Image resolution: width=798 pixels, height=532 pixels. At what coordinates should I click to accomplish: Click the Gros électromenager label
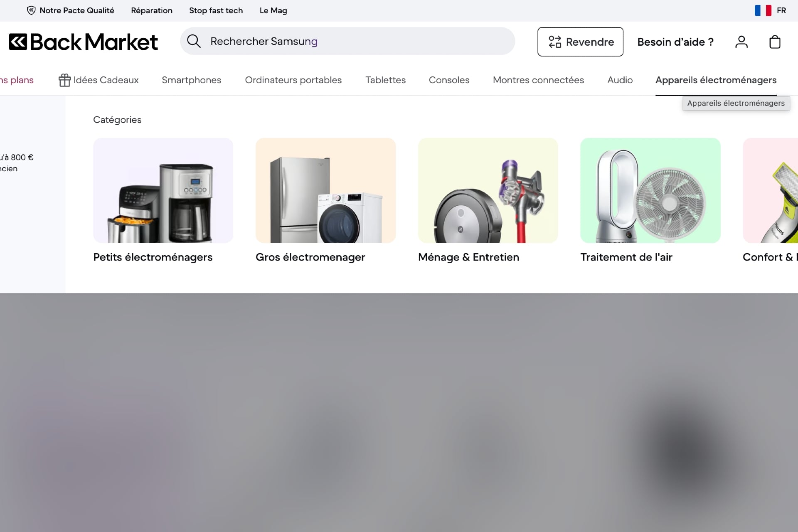point(310,257)
